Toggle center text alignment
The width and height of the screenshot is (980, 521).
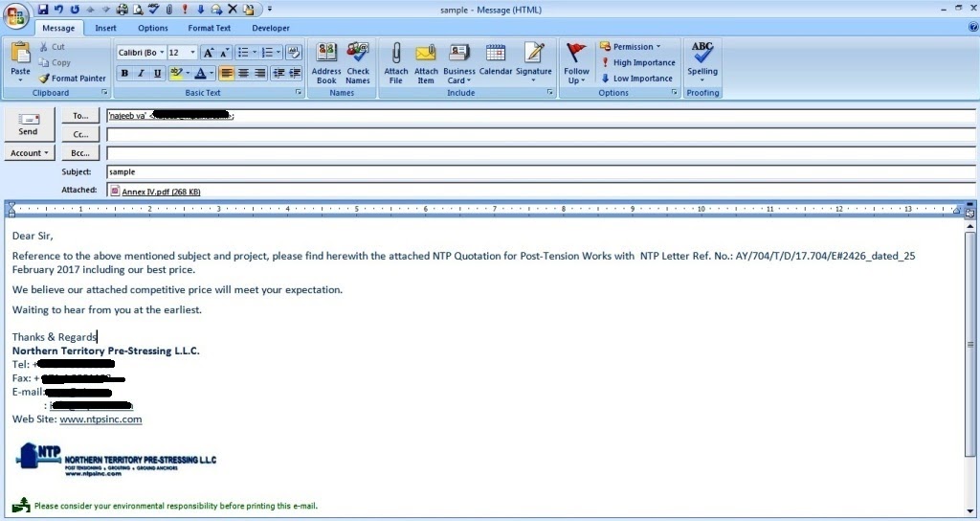pyautogui.click(x=243, y=73)
